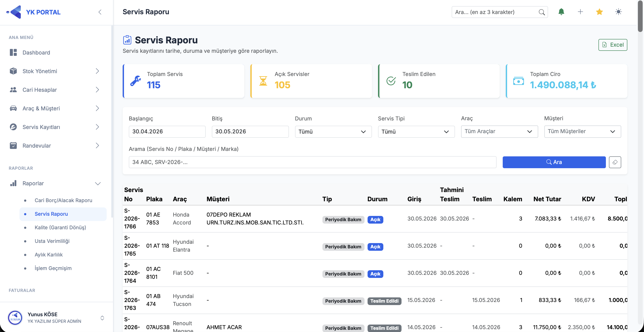Viewport: 644px width, 332px height.
Task: Open the Tüm Araçlar dropdown
Action: pyautogui.click(x=499, y=131)
